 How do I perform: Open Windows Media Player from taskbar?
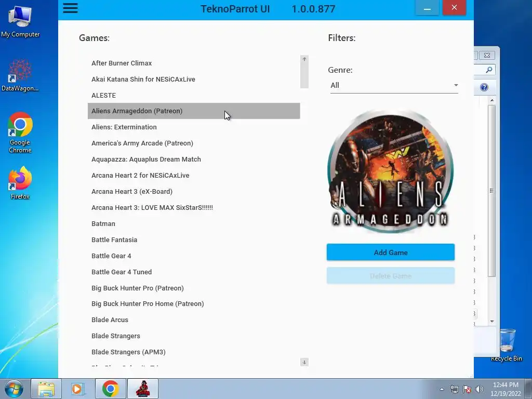(x=78, y=389)
